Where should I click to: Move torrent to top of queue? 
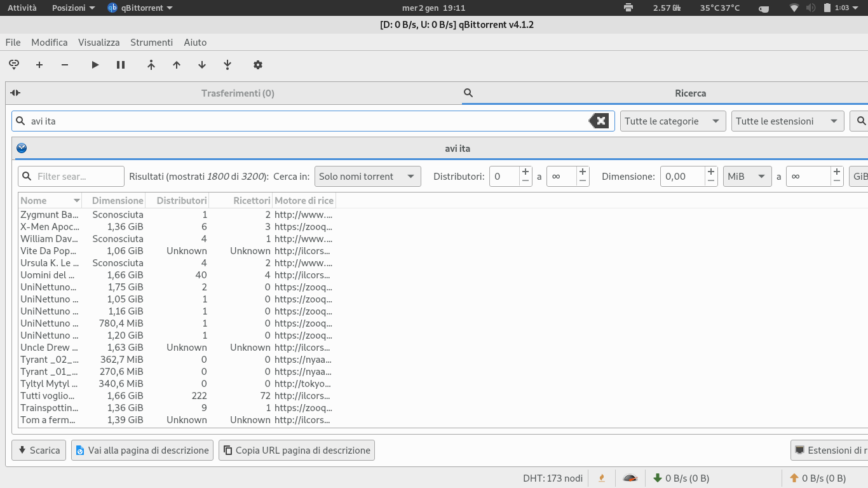[x=151, y=64]
